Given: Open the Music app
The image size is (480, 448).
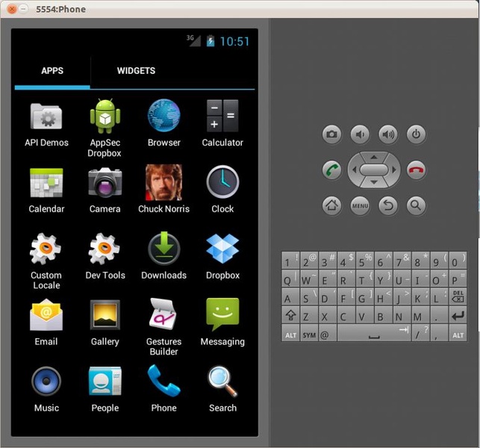Looking at the screenshot, I should pyautogui.click(x=46, y=390).
